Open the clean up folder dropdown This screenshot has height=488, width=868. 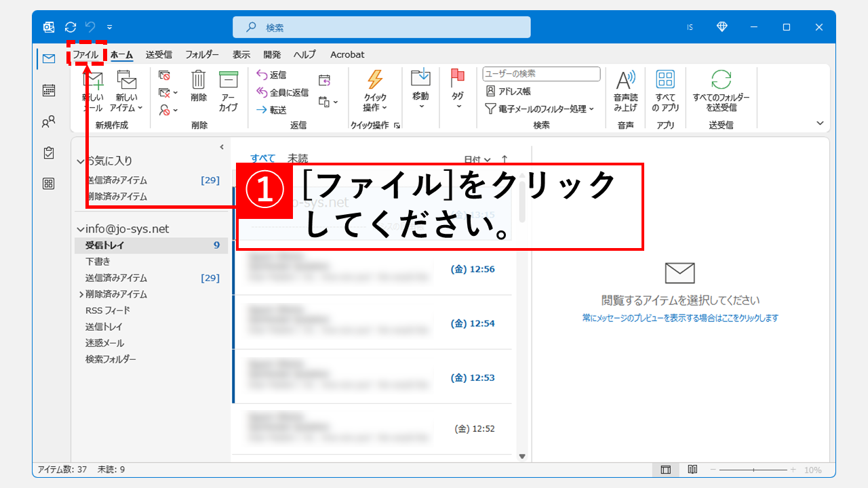167,93
